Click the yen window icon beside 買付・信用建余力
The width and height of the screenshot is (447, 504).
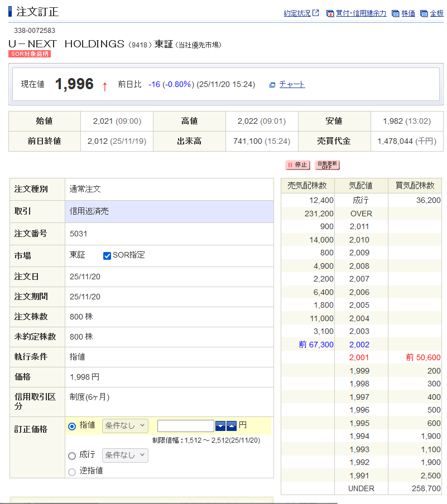[330, 13]
